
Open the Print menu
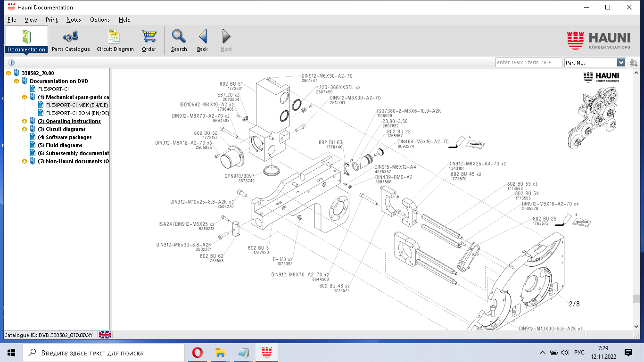(x=52, y=20)
